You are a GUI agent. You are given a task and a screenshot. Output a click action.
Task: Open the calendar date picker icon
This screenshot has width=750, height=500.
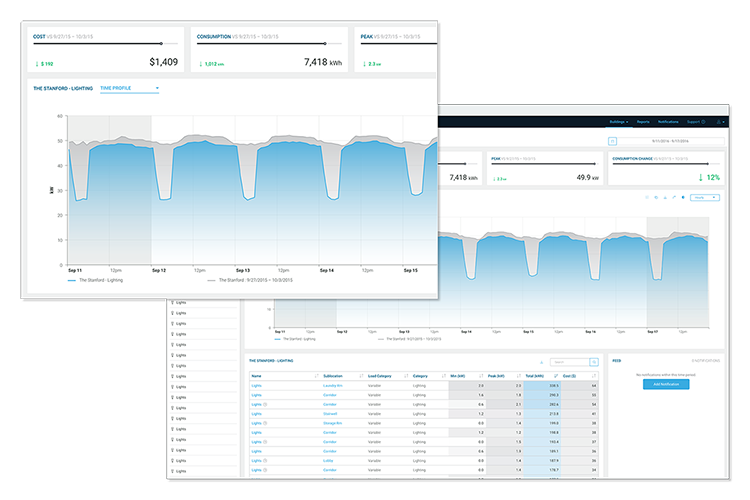click(612, 142)
